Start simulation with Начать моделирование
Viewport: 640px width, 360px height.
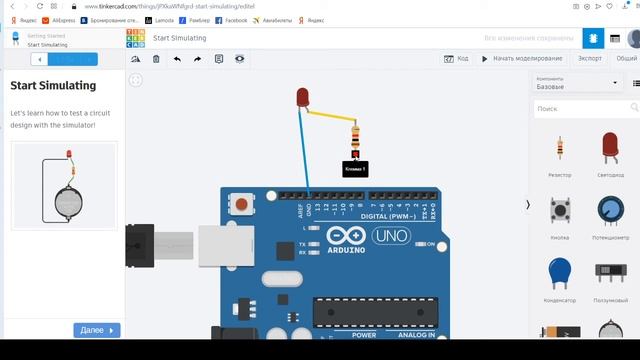click(522, 59)
